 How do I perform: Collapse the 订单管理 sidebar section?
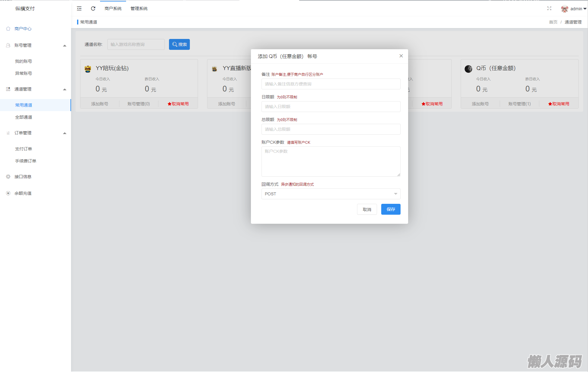pos(64,133)
